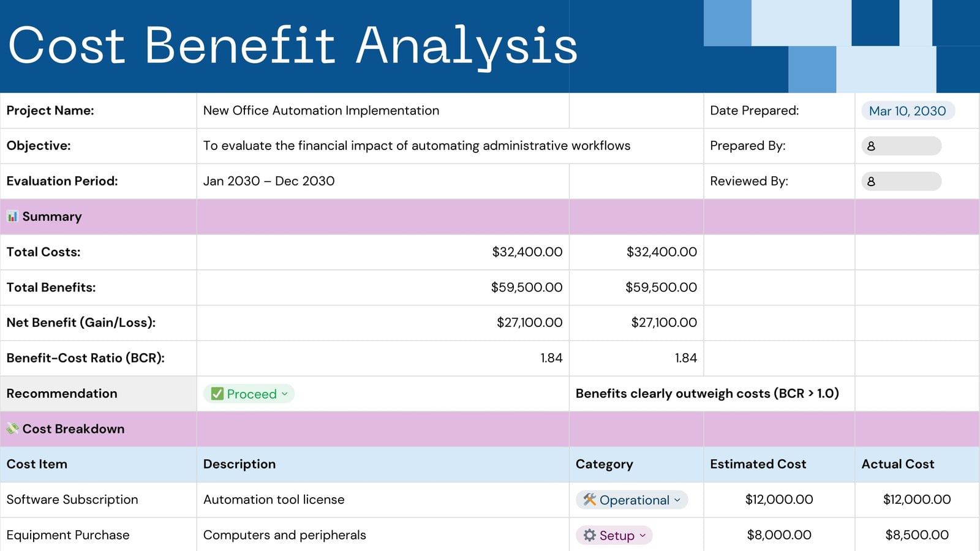
Task: Expand the Operational category dropdown
Action: click(x=677, y=500)
